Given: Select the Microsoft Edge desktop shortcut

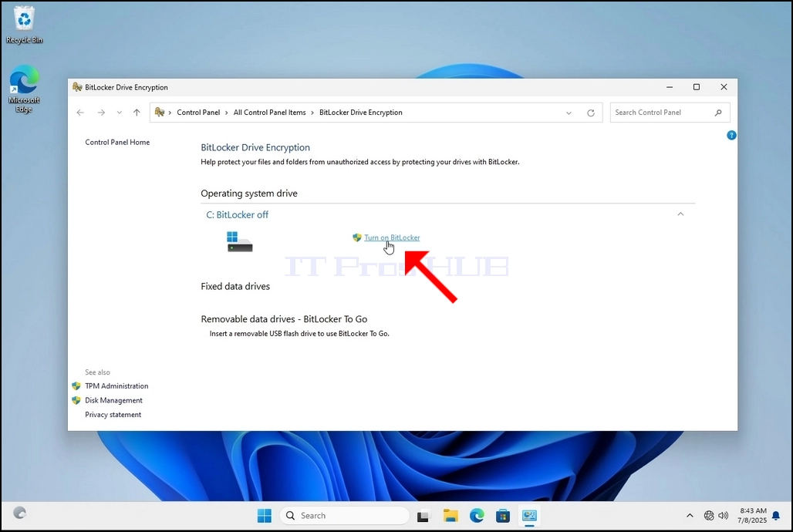Looking at the screenshot, I should [24, 89].
